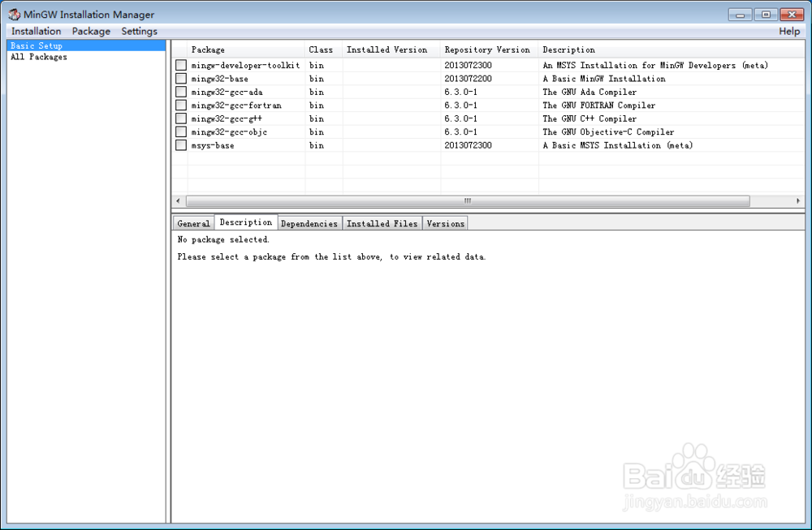812x530 pixels.
Task: Click 'A Basic MSYS Installation (meta)' description
Action: (x=617, y=145)
